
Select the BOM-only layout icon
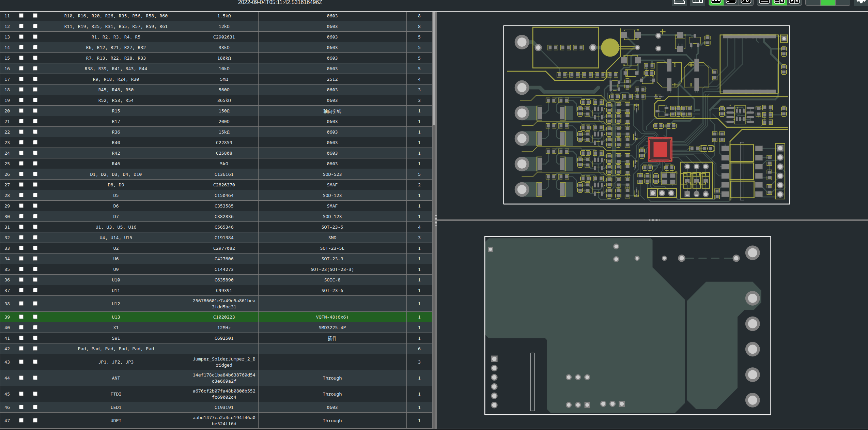click(764, 2)
